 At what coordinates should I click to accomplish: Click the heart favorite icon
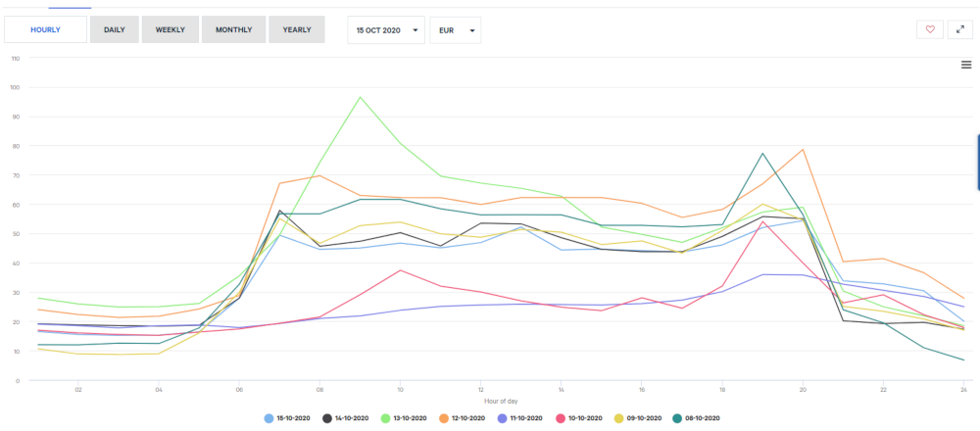[x=930, y=29]
